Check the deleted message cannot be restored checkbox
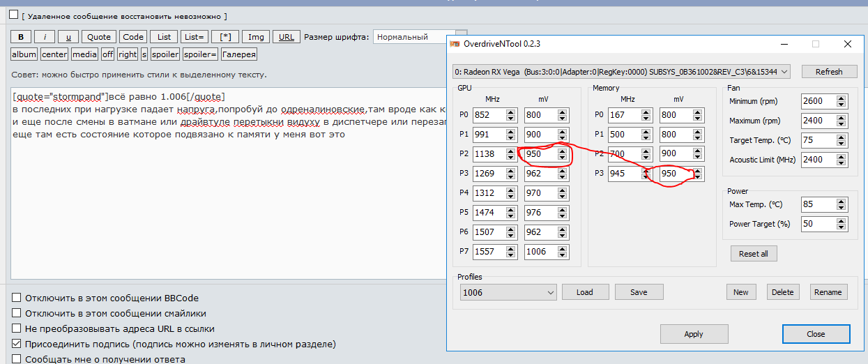The image size is (868, 364). 13,15
